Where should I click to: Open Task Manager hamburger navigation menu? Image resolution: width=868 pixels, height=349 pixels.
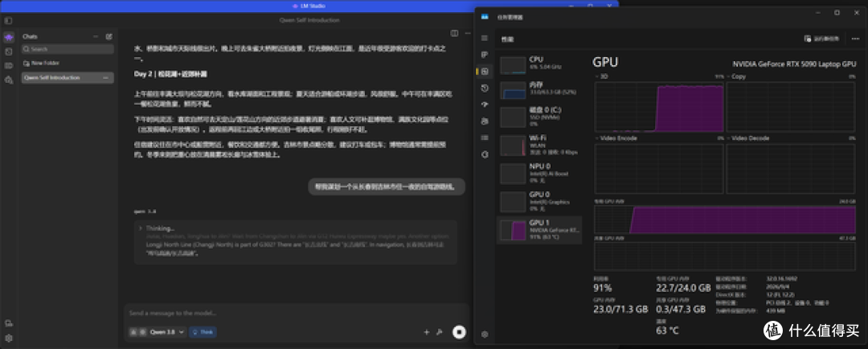point(485,39)
